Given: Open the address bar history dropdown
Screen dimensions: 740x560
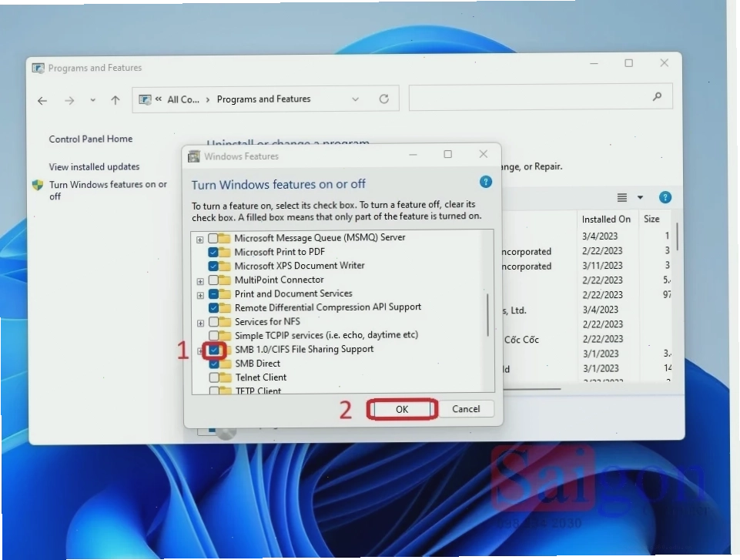Looking at the screenshot, I should 356,99.
